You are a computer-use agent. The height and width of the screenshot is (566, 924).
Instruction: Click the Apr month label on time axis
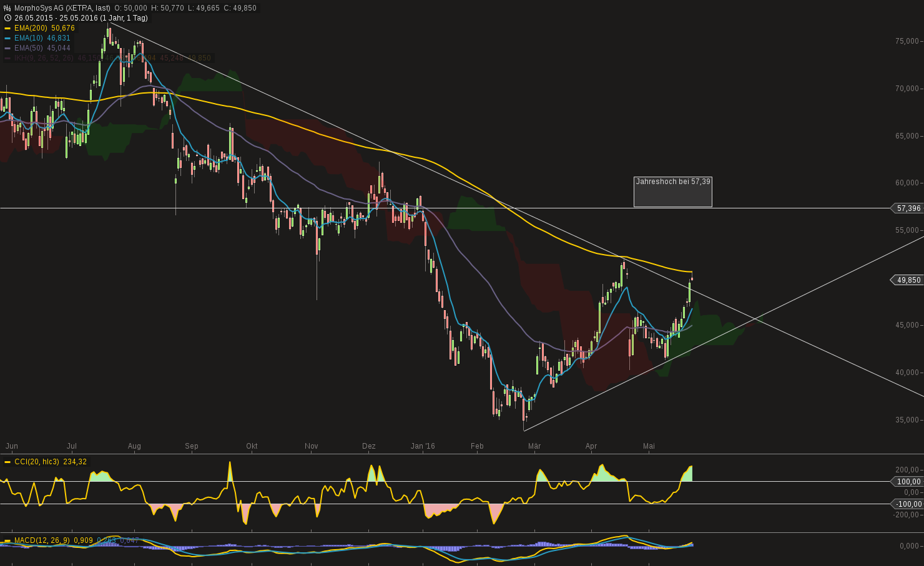tap(591, 446)
